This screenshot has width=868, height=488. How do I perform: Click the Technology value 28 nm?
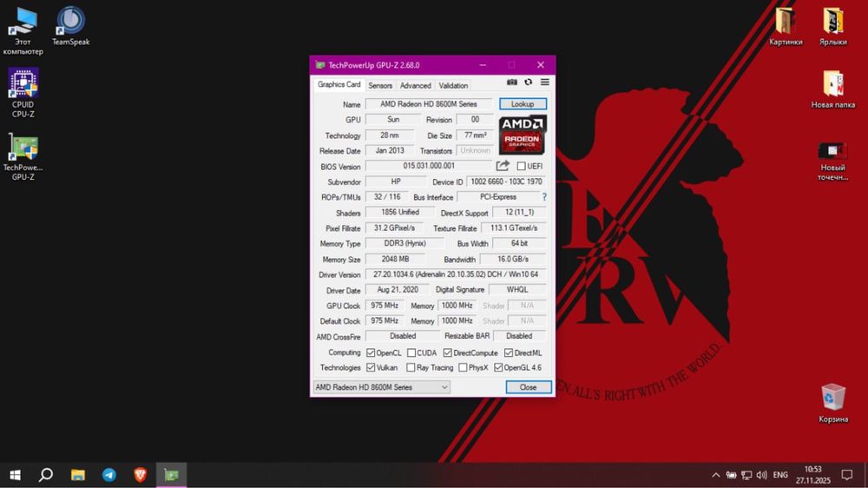coord(390,135)
